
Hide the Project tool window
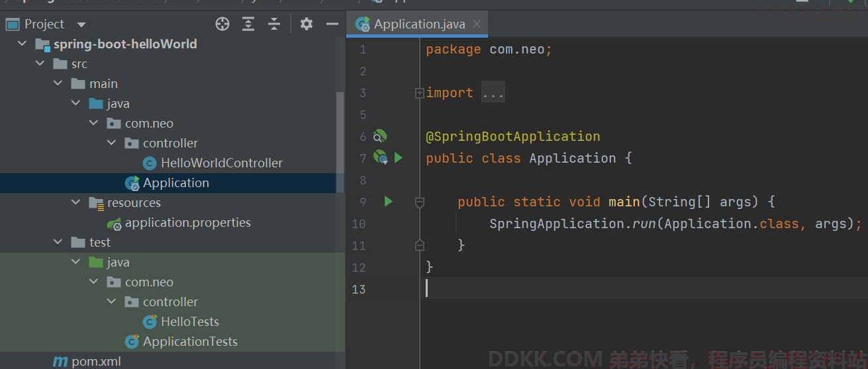pos(332,24)
